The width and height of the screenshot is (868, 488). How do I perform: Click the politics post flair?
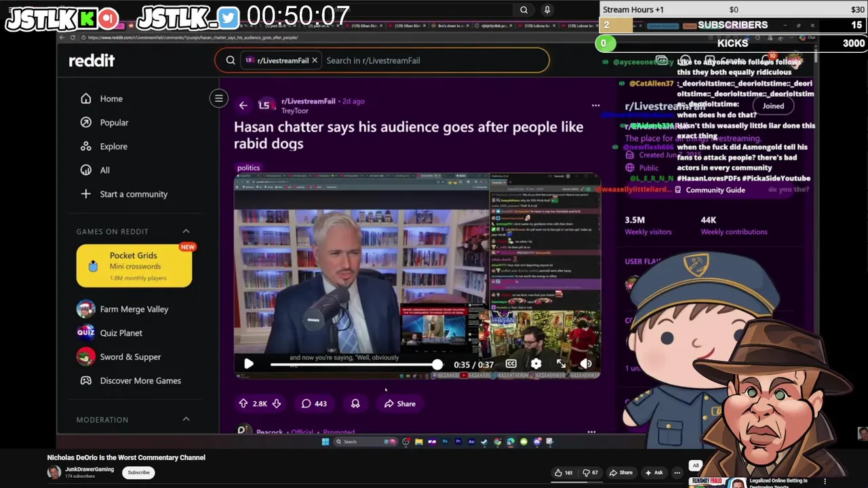coord(248,167)
